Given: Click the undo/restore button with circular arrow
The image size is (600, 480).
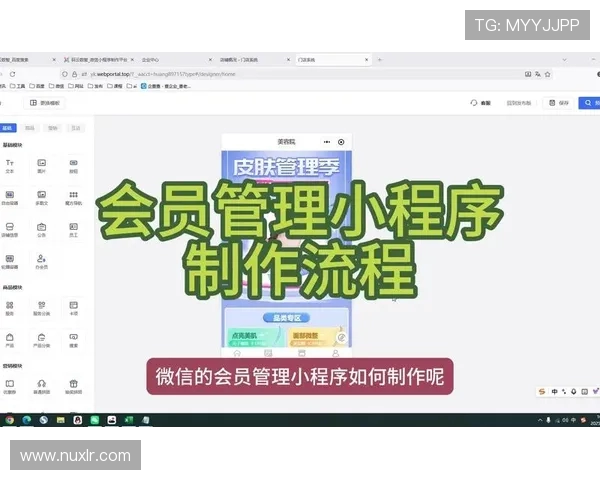Looking at the screenshot, I should click(480, 103).
